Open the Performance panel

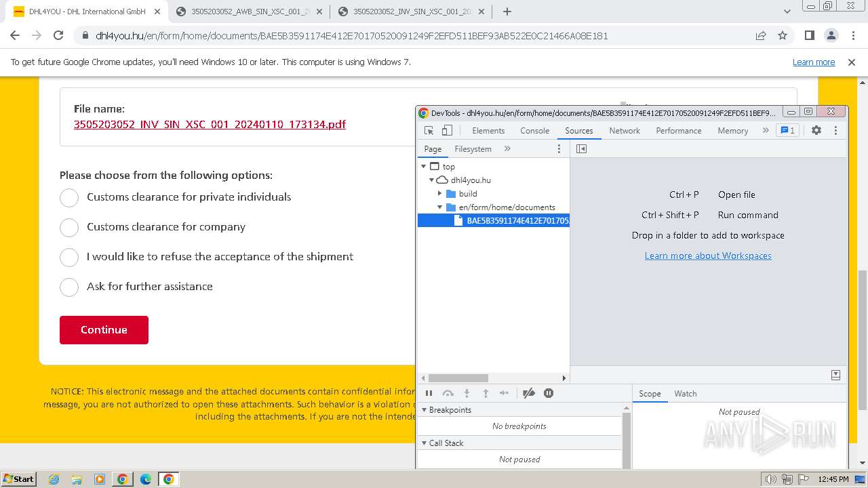tap(678, 131)
